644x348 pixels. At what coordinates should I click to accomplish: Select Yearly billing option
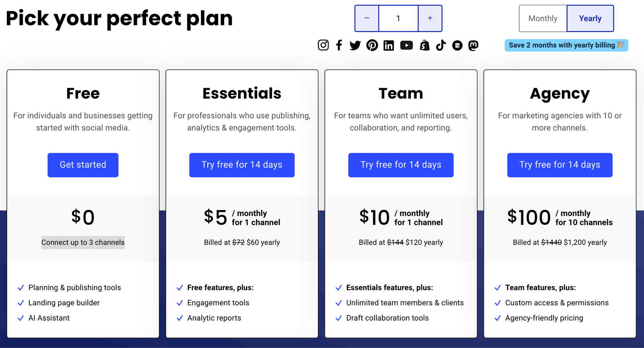(590, 19)
